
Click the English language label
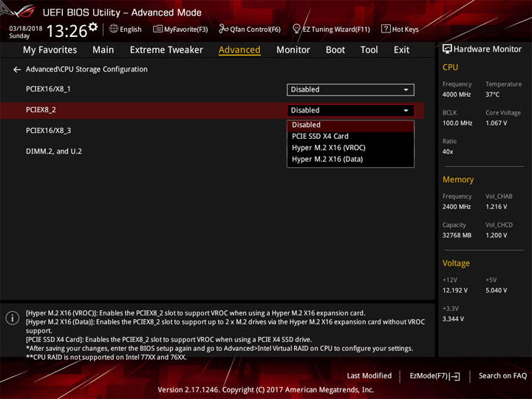[x=131, y=29]
